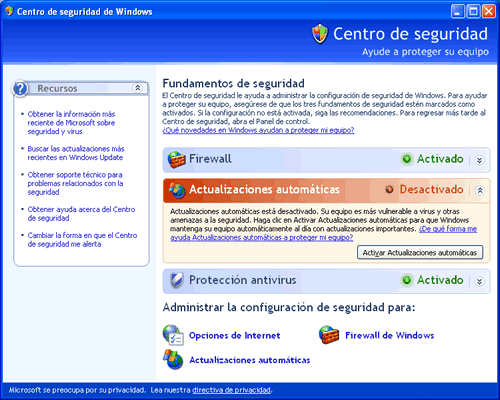The width and height of the screenshot is (500, 400).
Task: Open 'Obtener la información más reciente de Microsoft' link
Action: point(71,123)
